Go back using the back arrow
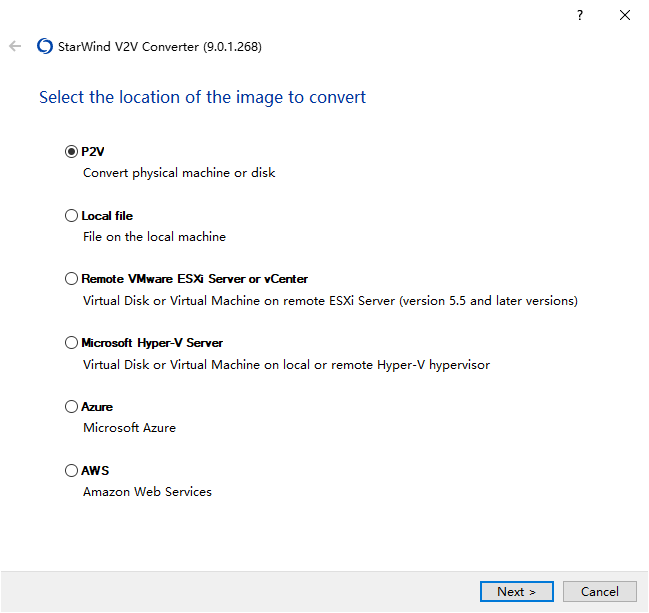649x613 pixels. pyautogui.click(x=15, y=46)
